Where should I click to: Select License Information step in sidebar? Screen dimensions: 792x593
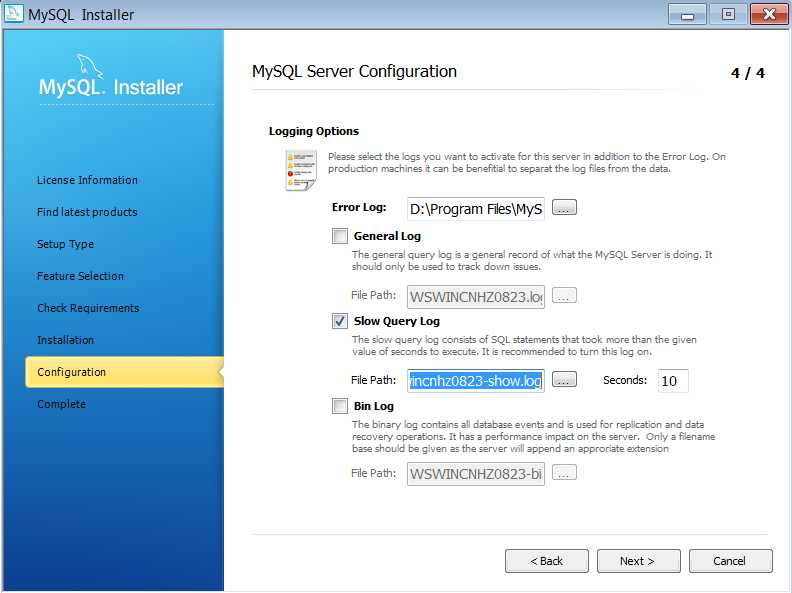87,180
